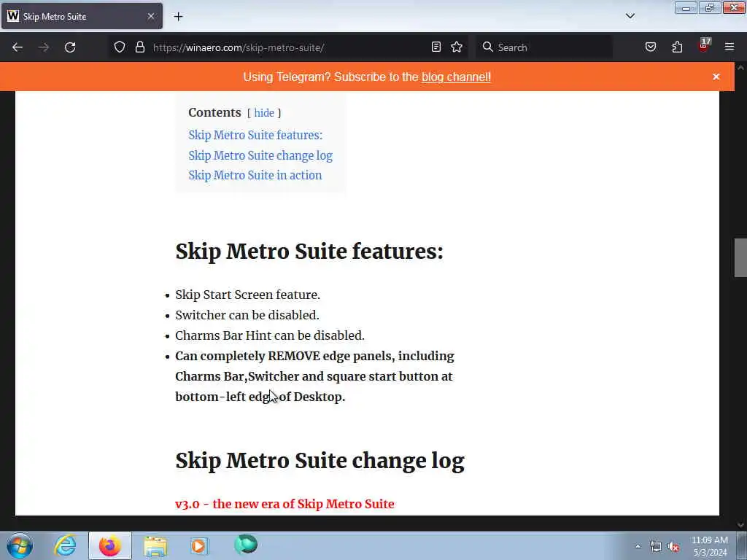Toggle reader view icon
747x560 pixels.
tap(436, 47)
